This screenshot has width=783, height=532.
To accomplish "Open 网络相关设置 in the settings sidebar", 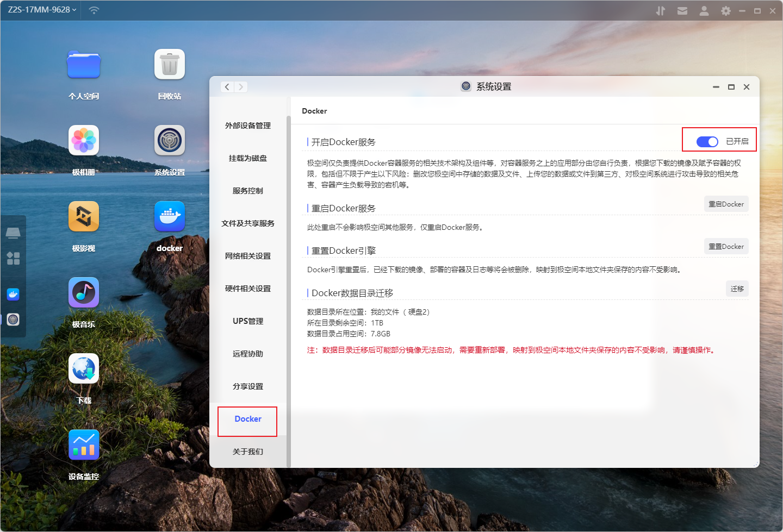I will coord(248,256).
